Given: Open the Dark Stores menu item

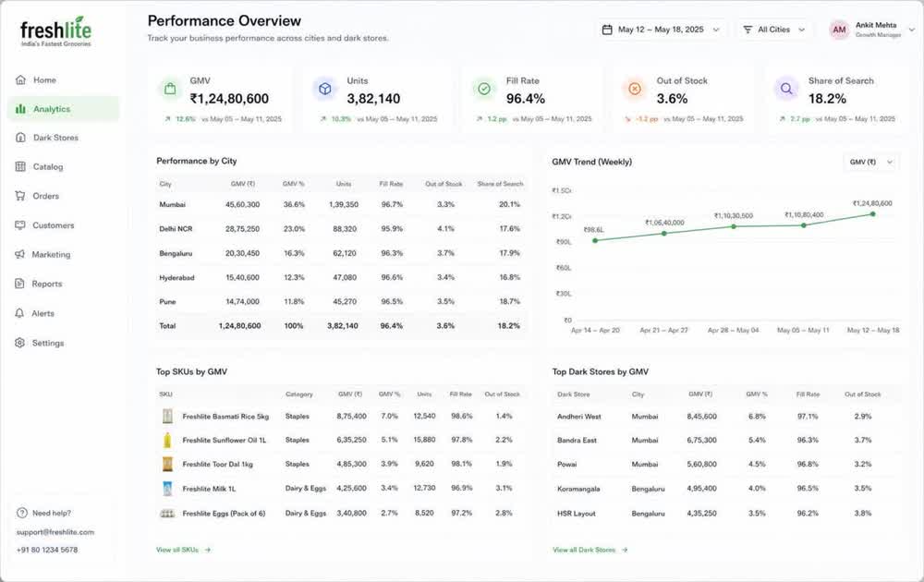Looking at the screenshot, I should 64,138.
